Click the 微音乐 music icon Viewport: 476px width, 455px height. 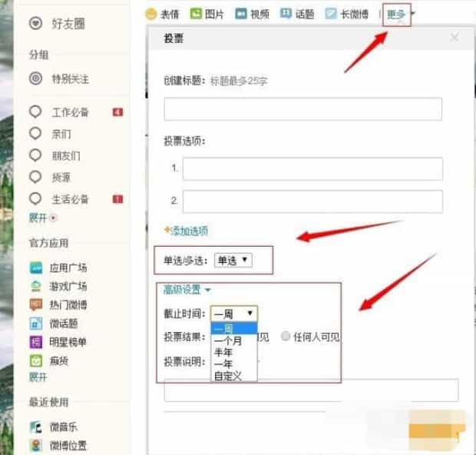(x=36, y=427)
